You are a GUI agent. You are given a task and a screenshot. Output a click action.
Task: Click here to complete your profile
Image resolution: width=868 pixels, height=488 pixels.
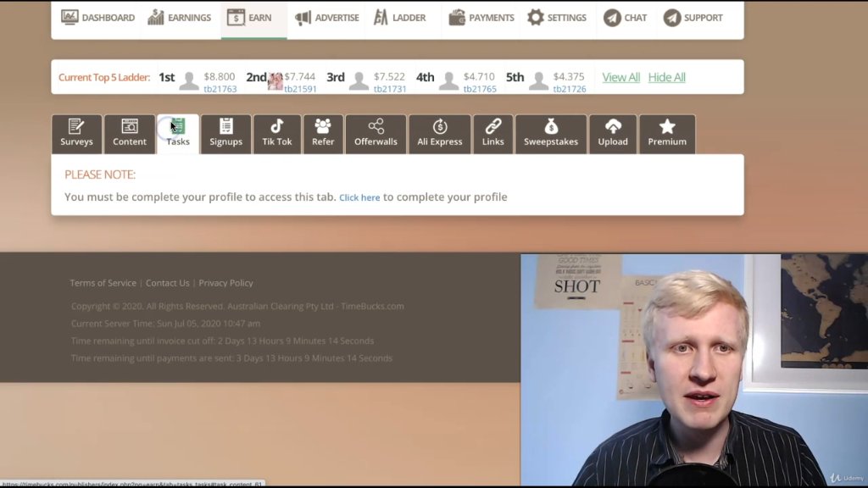point(359,197)
